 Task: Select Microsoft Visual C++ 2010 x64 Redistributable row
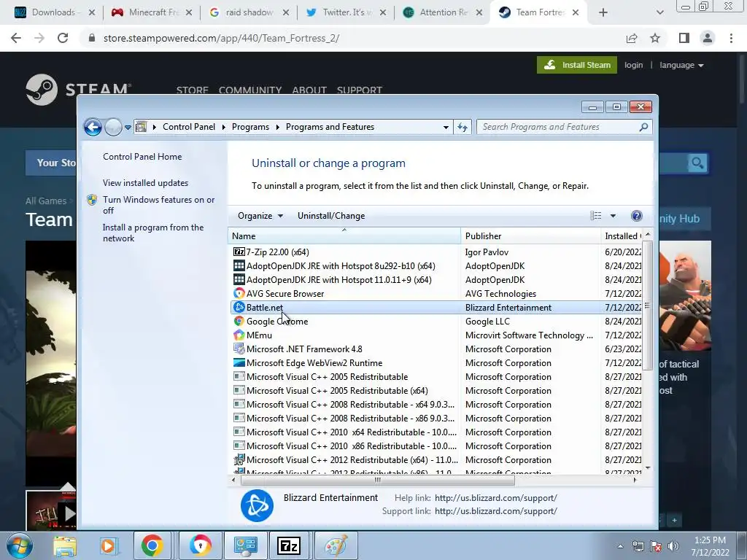pyautogui.click(x=436, y=432)
